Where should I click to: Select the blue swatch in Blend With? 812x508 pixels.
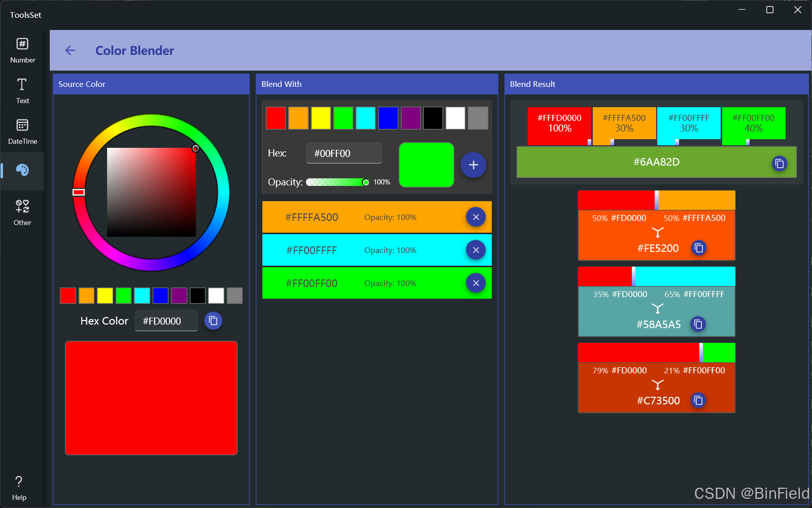click(x=388, y=118)
